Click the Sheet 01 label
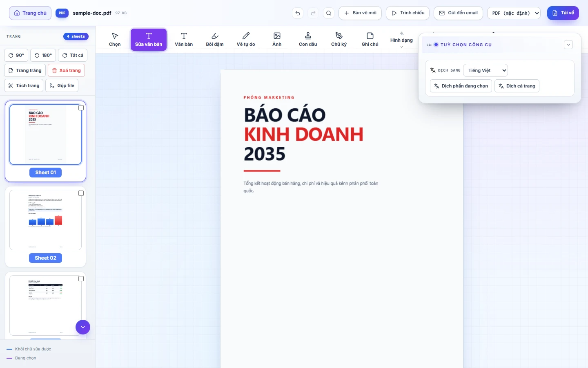This screenshot has width=588, height=368. (x=45, y=173)
